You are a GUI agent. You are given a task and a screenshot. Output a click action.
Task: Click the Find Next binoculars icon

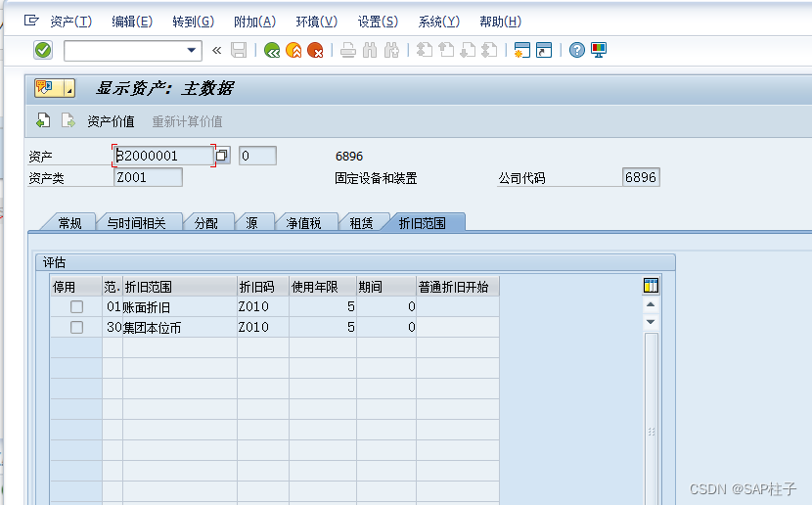click(x=391, y=50)
